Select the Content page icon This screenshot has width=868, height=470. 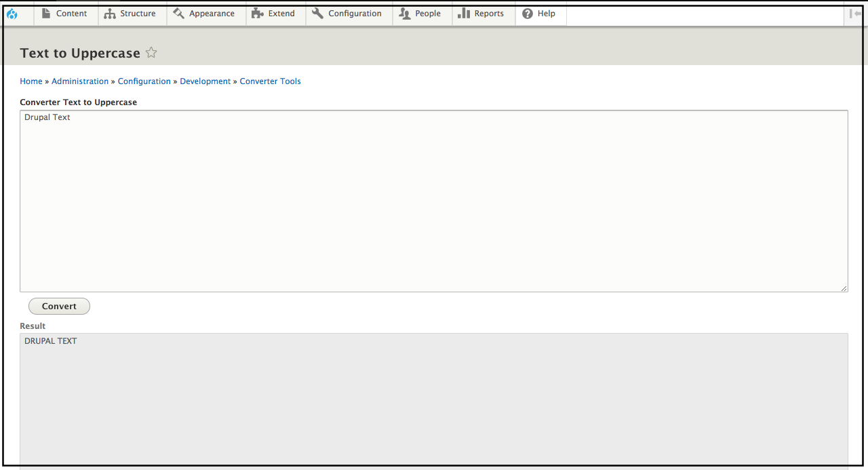(x=45, y=13)
